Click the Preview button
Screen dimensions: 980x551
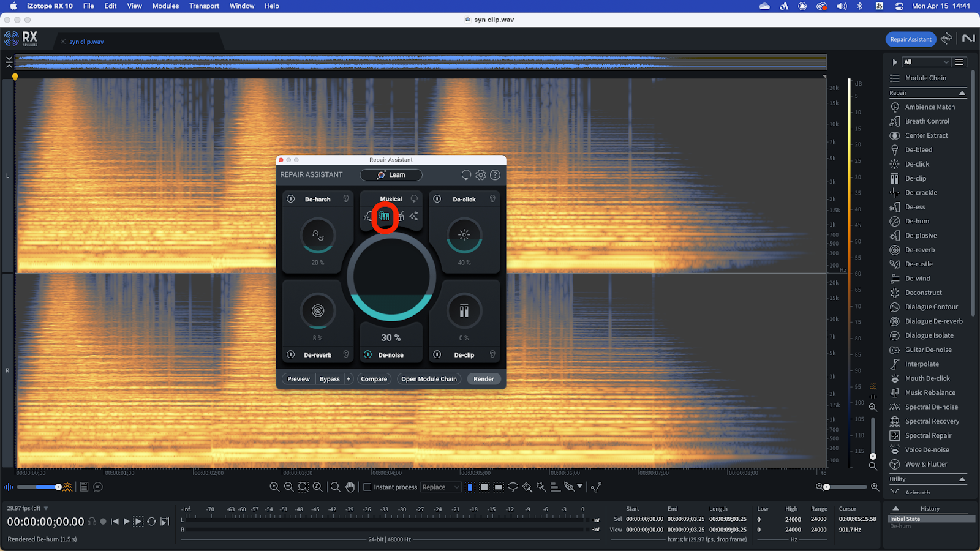click(x=298, y=379)
